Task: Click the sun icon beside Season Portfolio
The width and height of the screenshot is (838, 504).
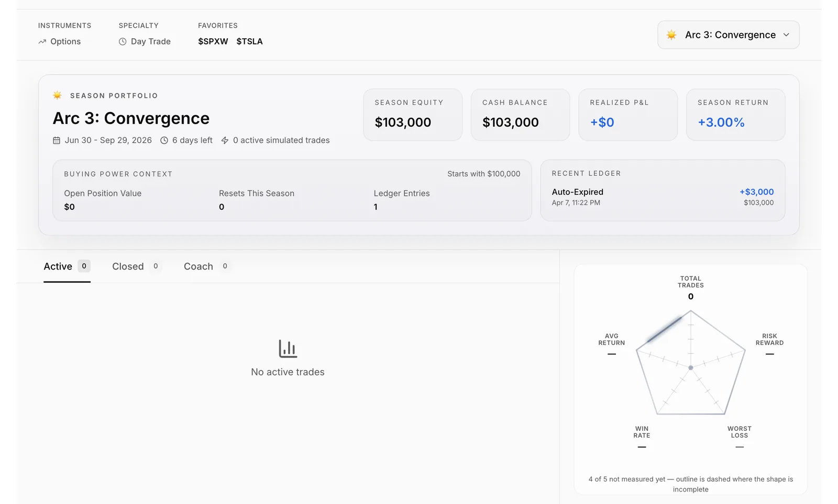Action: [58, 95]
